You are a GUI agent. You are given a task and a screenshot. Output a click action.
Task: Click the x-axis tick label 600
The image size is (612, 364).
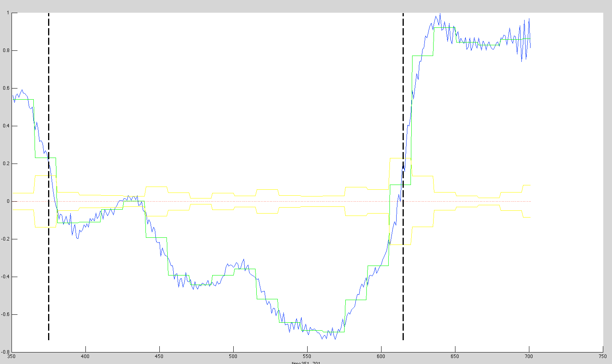coord(381,356)
